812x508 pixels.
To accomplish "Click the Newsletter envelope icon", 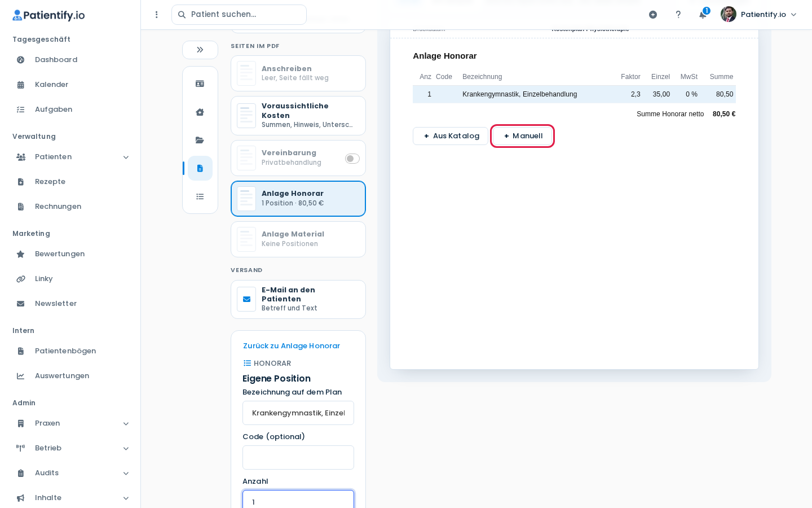I will 21,304.
